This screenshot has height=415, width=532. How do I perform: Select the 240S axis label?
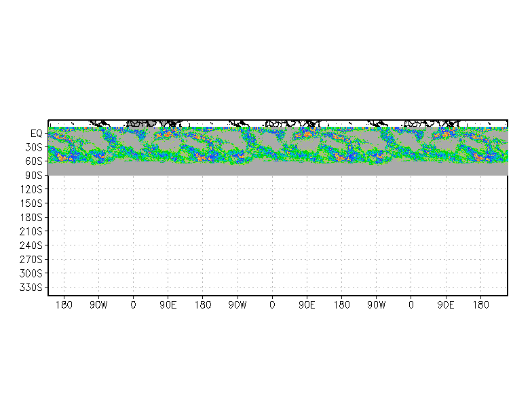[x=31, y=245]
